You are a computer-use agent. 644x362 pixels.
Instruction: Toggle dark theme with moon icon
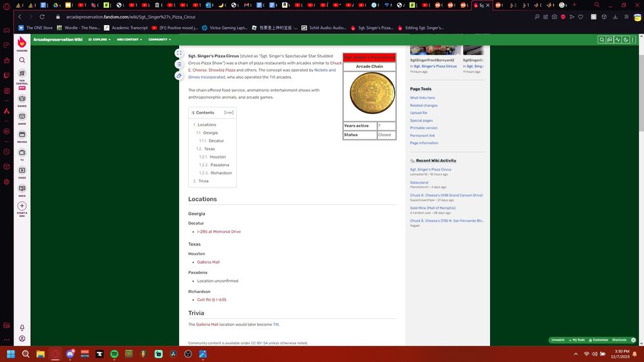click(625, 39)
